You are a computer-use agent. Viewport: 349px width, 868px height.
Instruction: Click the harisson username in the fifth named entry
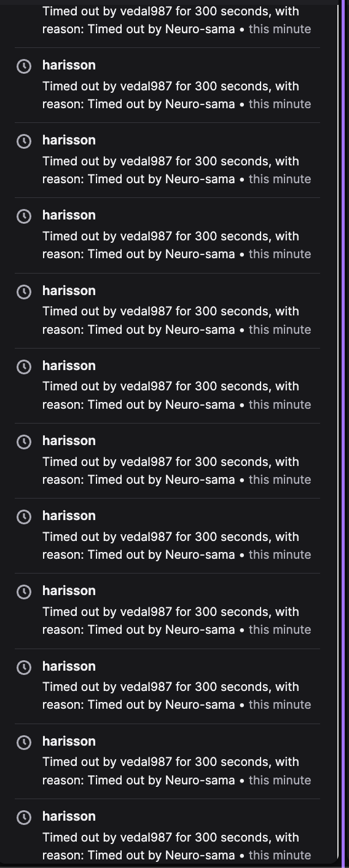click(69, 366)
